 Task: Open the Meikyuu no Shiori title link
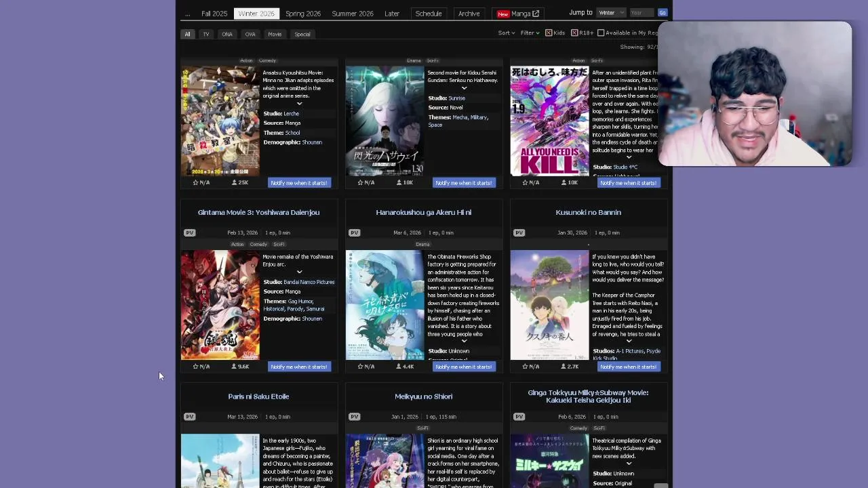tap(423, 396)
